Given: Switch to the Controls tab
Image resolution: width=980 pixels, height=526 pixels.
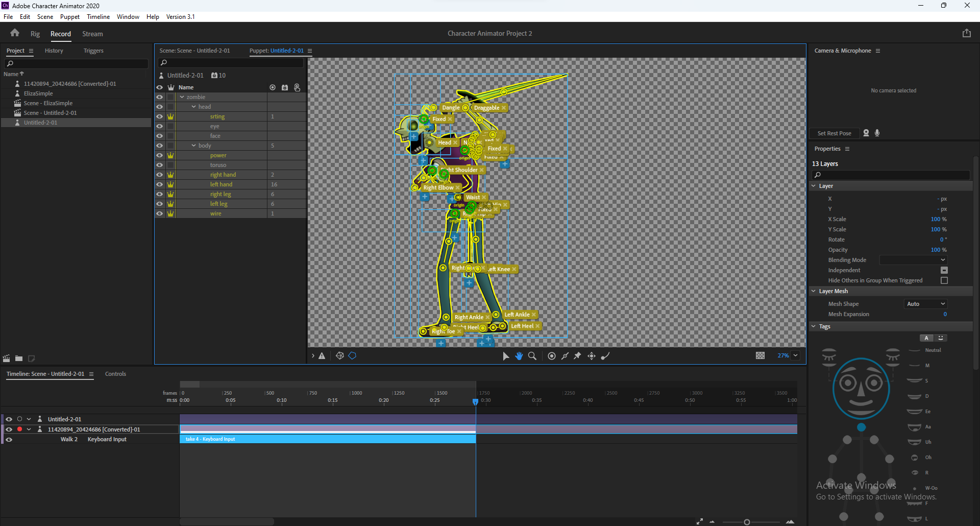Looking at the screenshot, I should coord(115,374).
